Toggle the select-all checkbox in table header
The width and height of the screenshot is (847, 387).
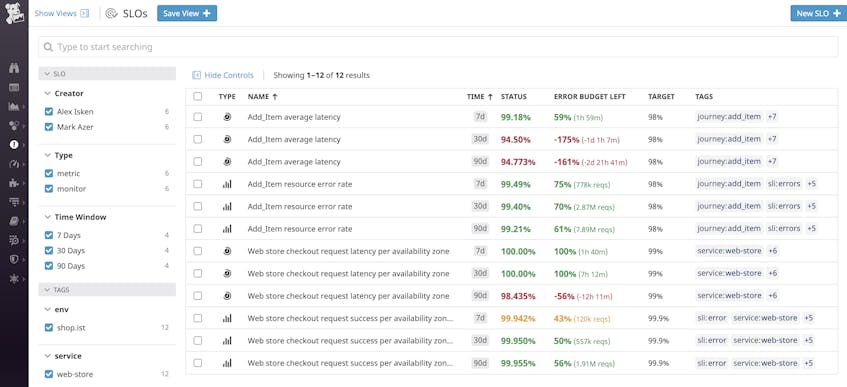[x=198, y=96]
